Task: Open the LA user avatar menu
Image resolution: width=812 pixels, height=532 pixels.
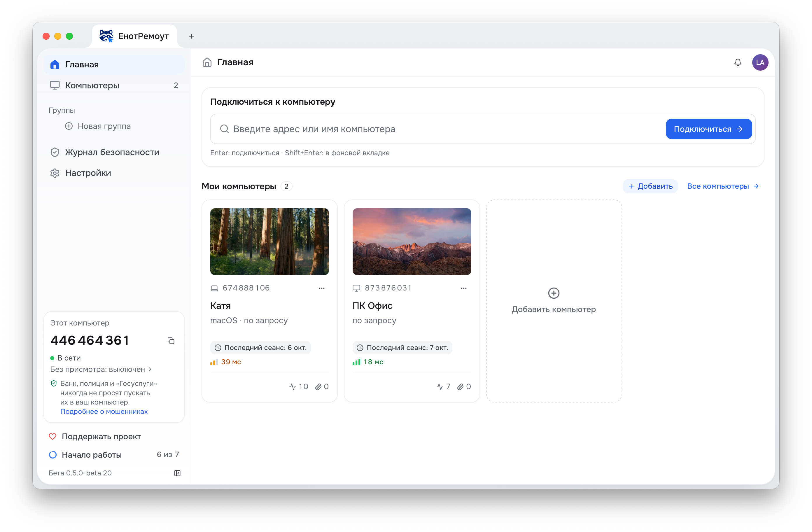Action: [x=760, y=62]
